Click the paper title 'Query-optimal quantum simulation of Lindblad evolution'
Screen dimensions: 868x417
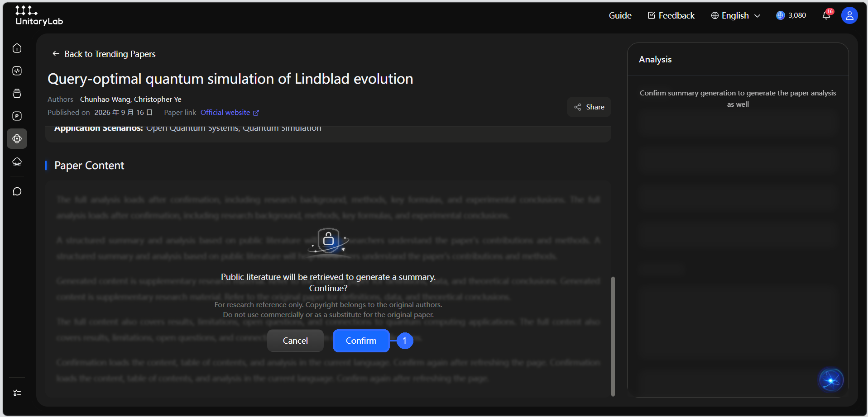[230, 79]
